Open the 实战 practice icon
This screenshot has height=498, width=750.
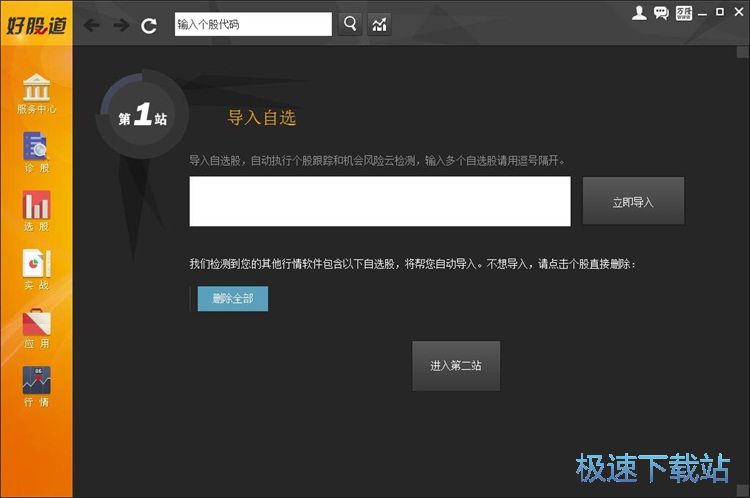click(36, 270)
